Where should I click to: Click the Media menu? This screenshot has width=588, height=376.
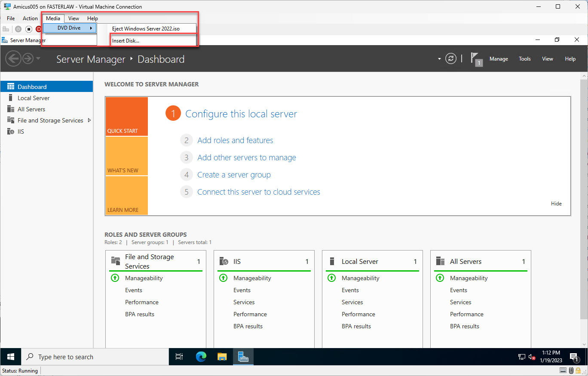pos(53,18)
